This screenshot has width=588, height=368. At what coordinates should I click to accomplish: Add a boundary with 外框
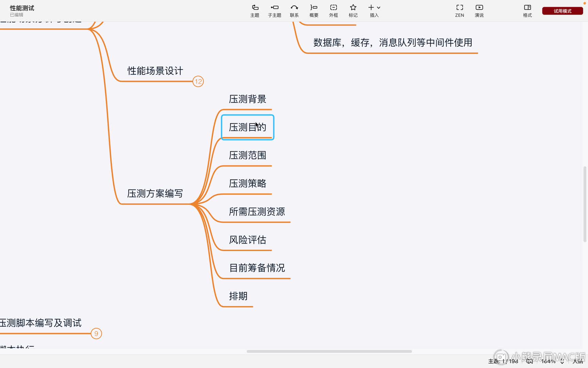(333, 11)
